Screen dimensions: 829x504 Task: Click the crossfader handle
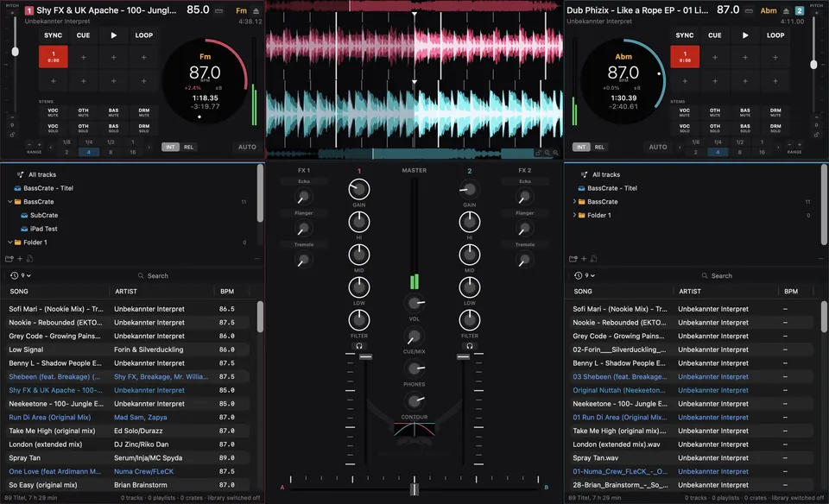(x=414, y=489)
